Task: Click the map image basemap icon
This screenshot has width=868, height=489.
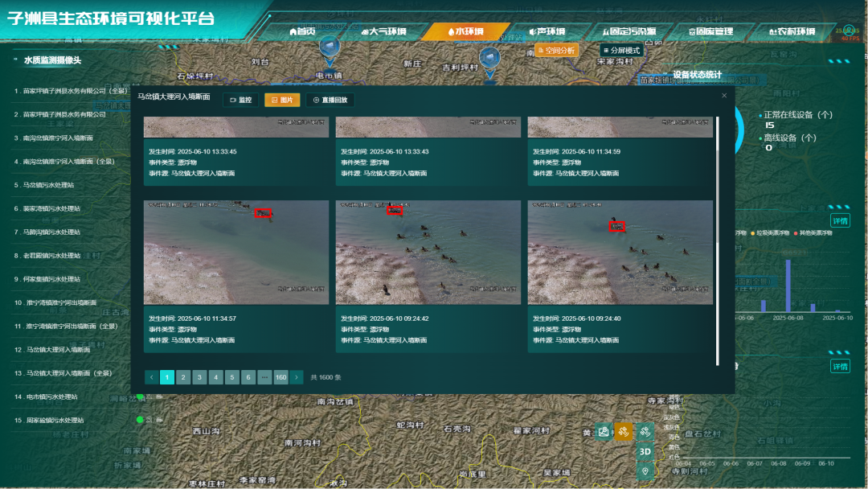Action: [x=604, y=432]
